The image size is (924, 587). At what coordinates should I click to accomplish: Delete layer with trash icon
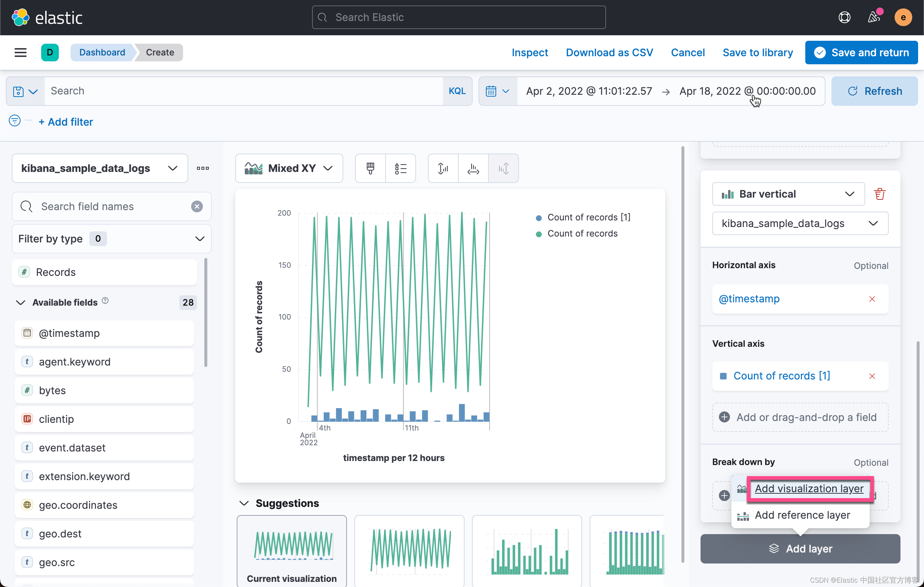click(880, 194)
